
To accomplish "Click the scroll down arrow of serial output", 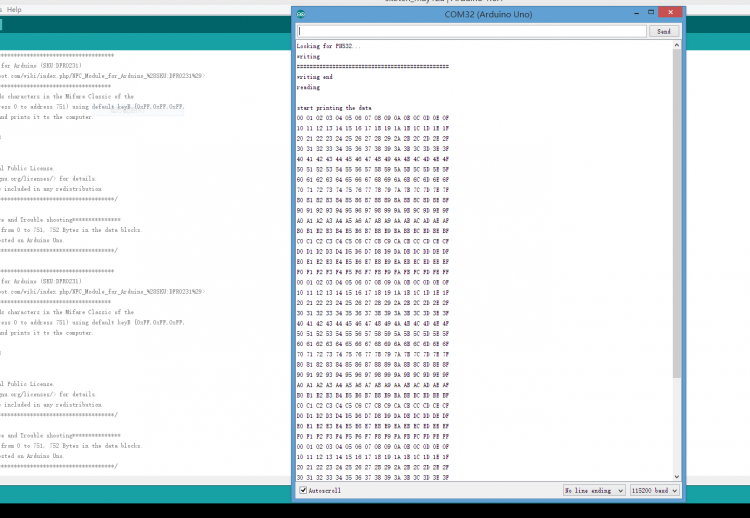I will [677, 476].
